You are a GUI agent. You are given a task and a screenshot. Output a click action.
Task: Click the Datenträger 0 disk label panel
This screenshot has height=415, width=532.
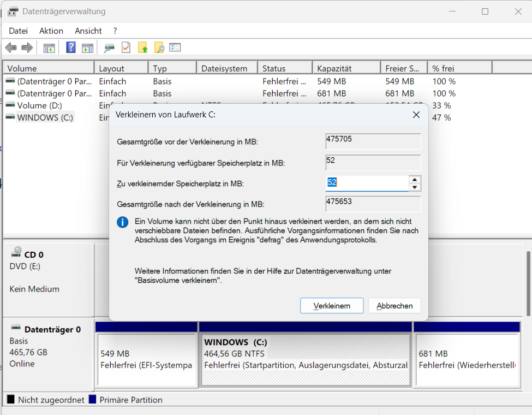(x=48, y=353)
